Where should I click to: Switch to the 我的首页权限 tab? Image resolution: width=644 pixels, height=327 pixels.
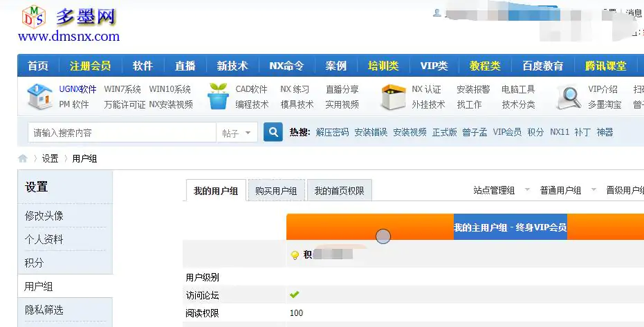tap(339, 191)
